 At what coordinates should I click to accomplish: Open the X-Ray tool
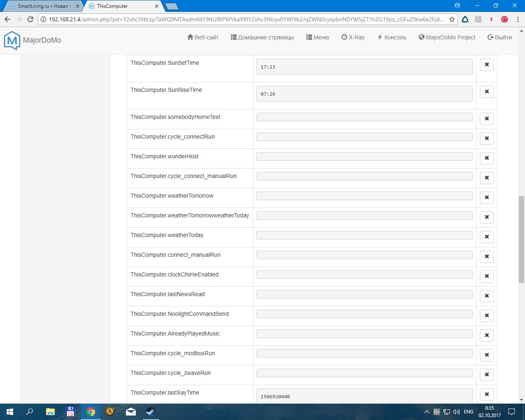pyautogui.click(x=353, y=37)
